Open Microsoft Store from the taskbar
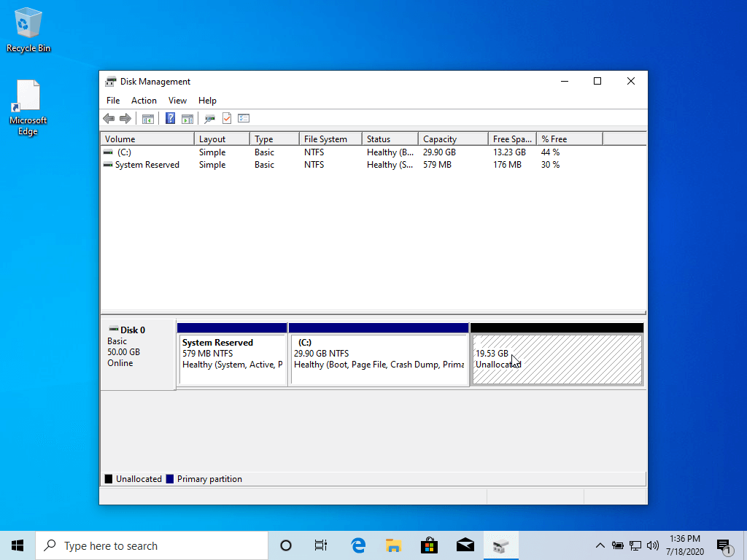Image resolution: width=747 pixels, height=560 pixels. point(429,545)
